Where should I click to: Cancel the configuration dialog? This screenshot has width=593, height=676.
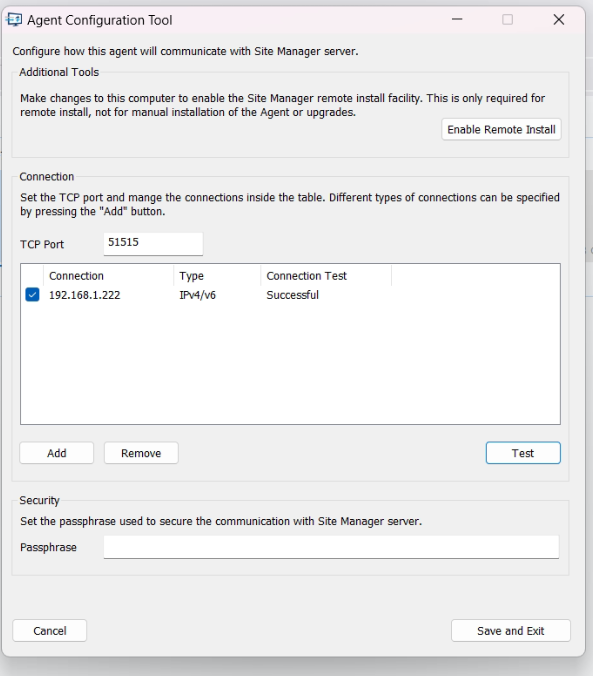point(50,631)
